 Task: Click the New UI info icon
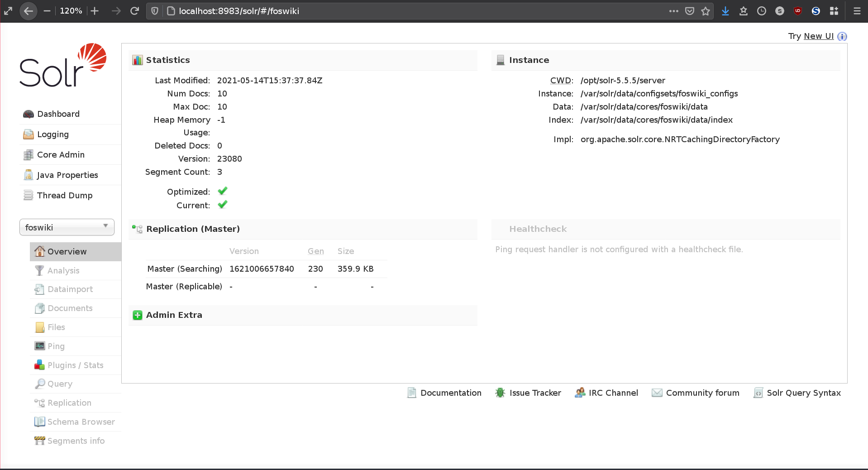[x=842, y=37]
